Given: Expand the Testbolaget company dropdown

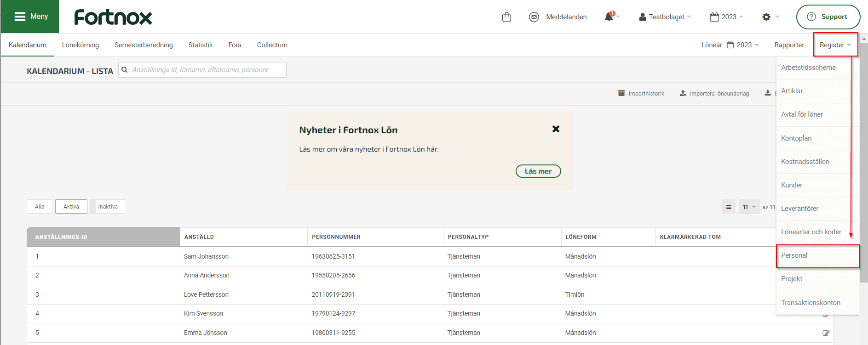Looking at the screenshot, I should 665,17.
